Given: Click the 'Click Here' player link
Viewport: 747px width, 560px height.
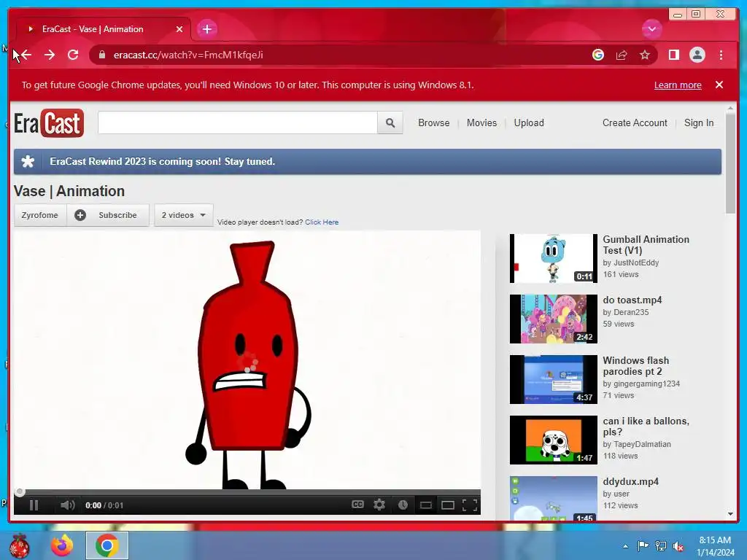Looking at the screenshot, I should coord(322,222).
